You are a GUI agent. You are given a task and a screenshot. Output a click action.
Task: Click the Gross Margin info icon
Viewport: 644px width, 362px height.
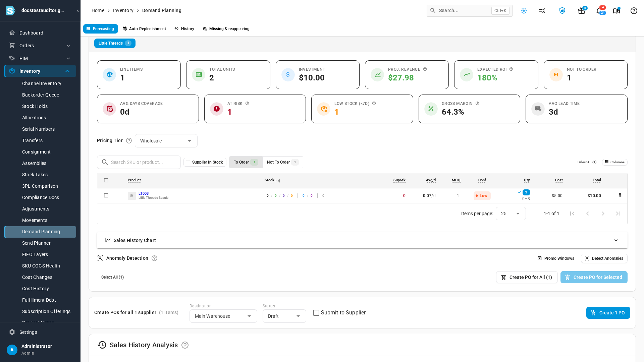tap(477, 104)
